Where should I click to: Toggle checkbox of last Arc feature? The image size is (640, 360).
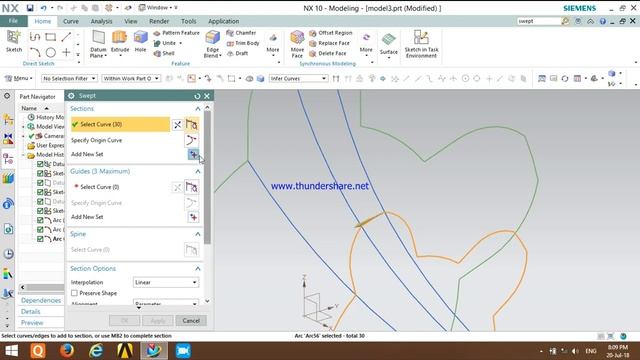tap(40, 239)
